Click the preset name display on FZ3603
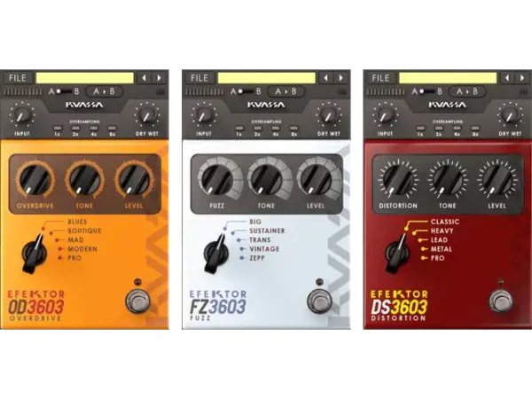Image resolution: width=532 pixels, height=399 pixels. 266,78
